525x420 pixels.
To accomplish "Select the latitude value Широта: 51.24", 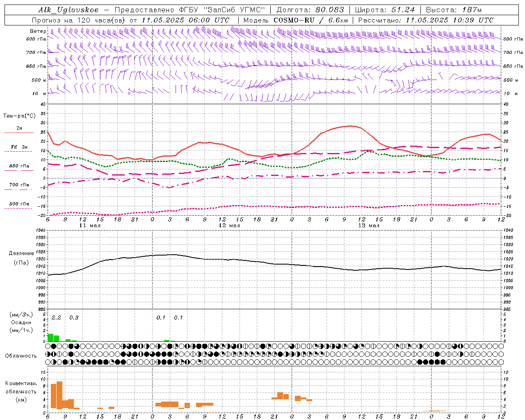I will click(385, 10).
